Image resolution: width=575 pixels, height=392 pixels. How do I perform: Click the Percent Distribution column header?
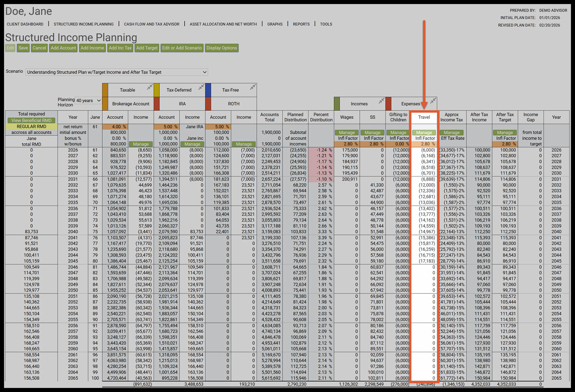(321, 117)
